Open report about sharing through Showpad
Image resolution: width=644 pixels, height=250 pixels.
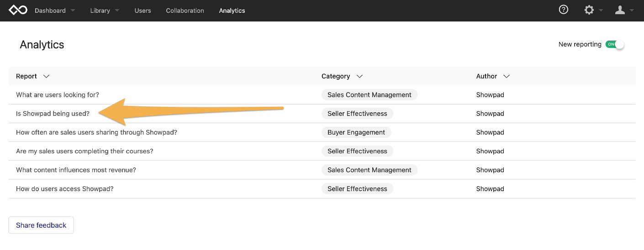[96, 132]
